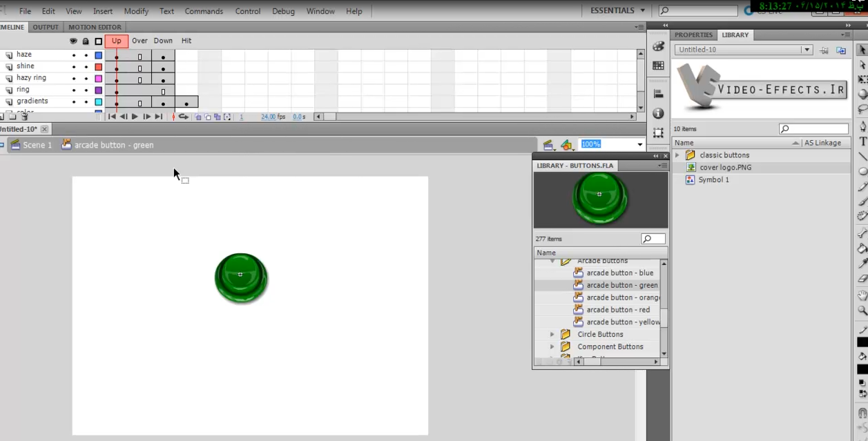This screenshot has width=868, height=441.
Task: Toggle visibility dot of shine layer
Action: point(74,67)
